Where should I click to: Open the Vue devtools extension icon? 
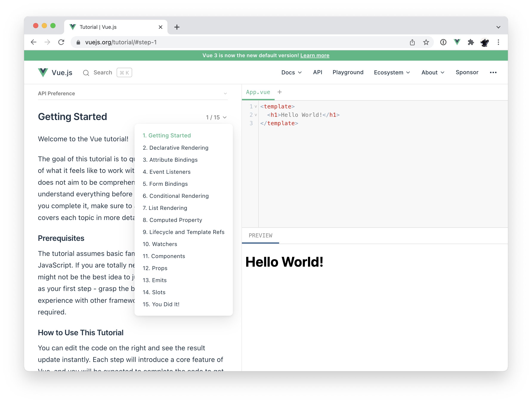(x=457, y=42)
